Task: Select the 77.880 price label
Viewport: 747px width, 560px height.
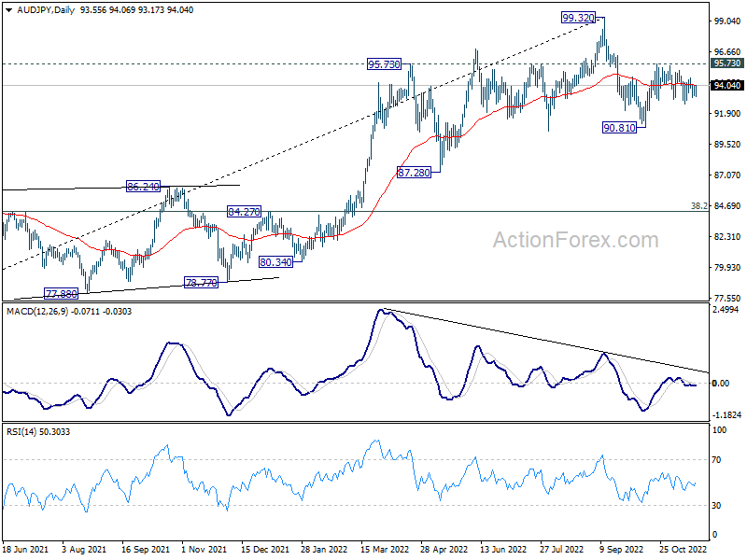Action: (61, 294)
